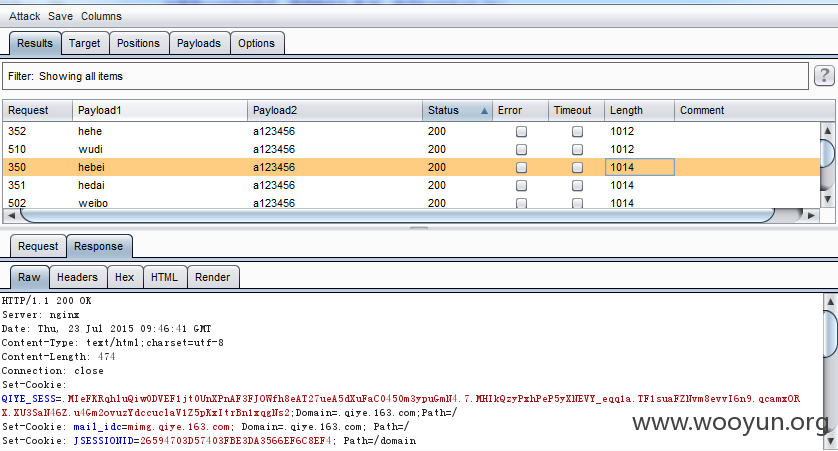Sort by Error column header
Image resolution: width=838 pixels, height=451 pixels.
[x=520, y=110]
